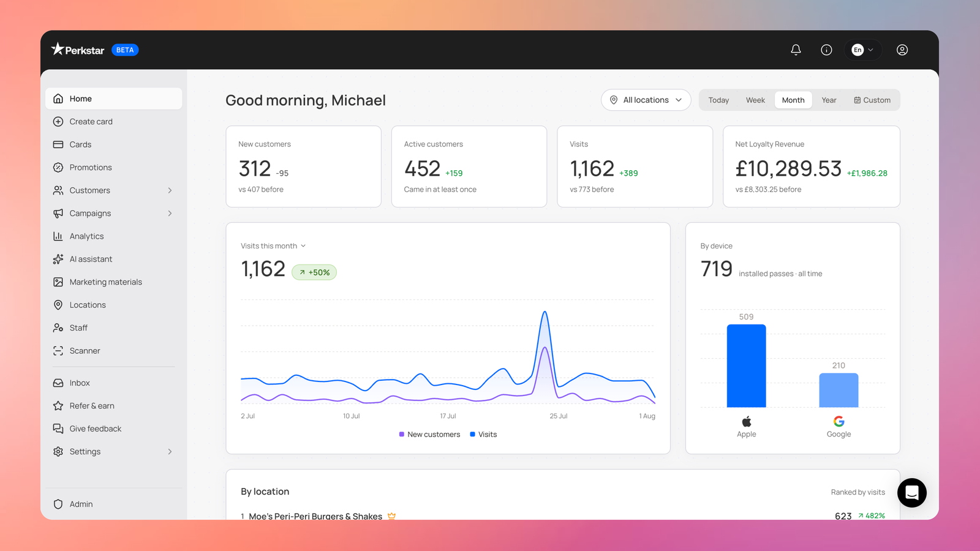Click the Home house icon

point(58,99)
